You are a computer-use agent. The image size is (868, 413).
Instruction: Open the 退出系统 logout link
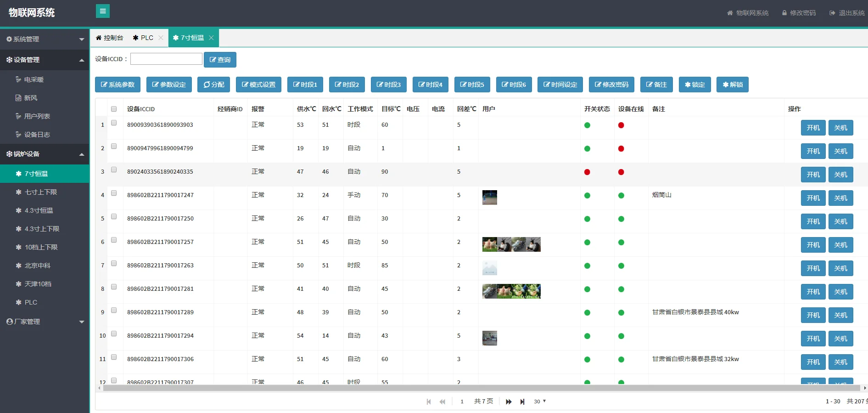(847, 13)
